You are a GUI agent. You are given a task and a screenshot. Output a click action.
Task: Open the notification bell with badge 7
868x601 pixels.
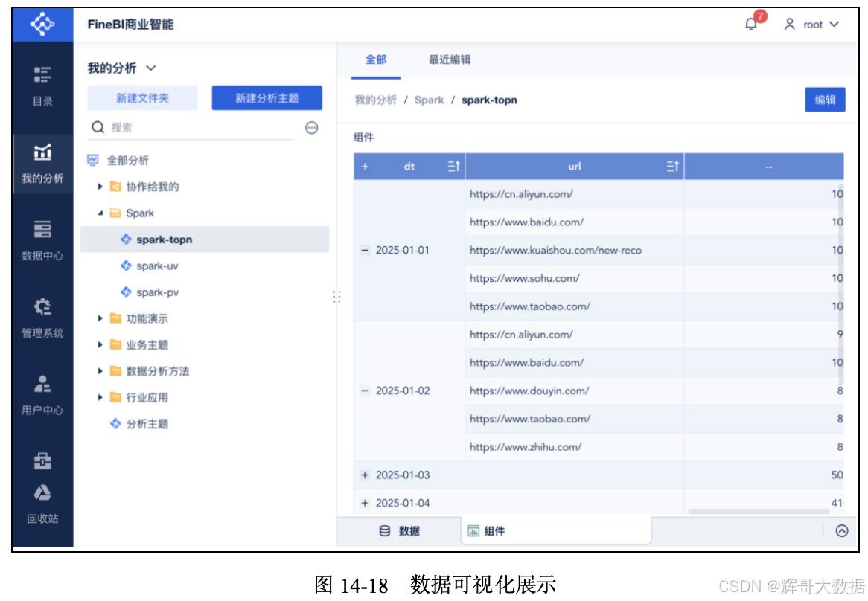pos(751,24)
